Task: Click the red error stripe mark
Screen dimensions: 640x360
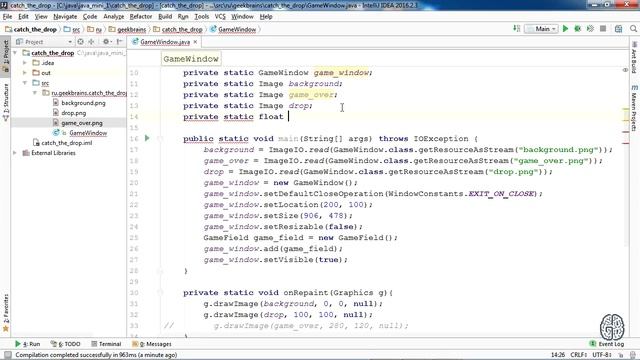Action: pos(626,132)
